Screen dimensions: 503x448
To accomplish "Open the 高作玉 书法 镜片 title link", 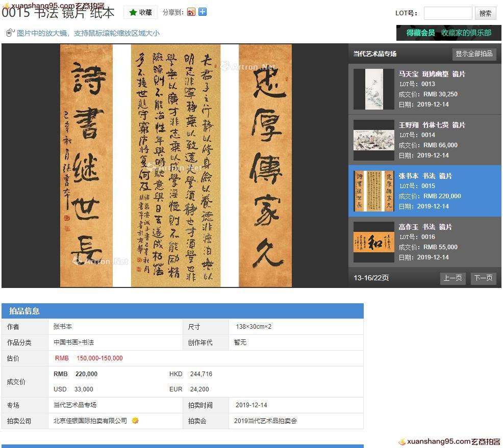I will tap(425, 227).
